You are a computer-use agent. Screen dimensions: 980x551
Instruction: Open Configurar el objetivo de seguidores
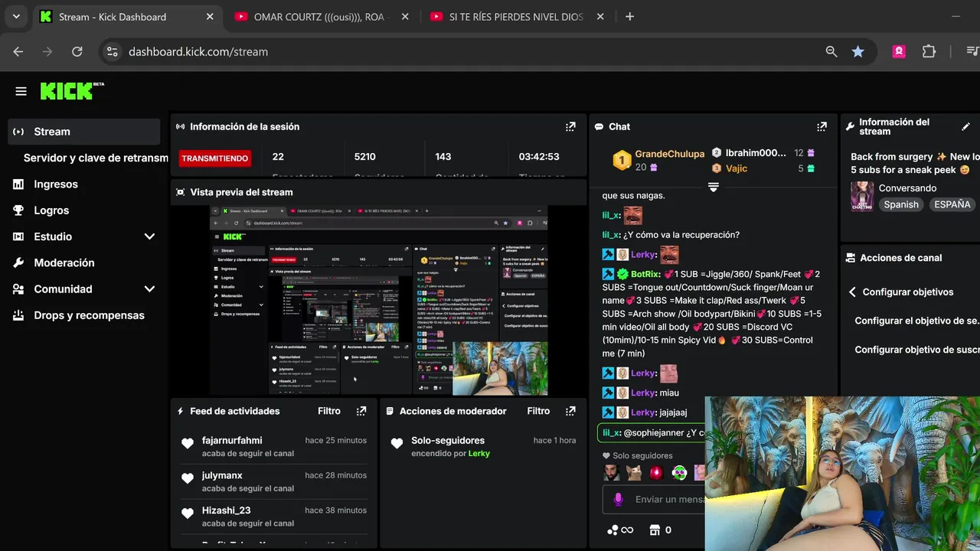click(x=917, y=321)
